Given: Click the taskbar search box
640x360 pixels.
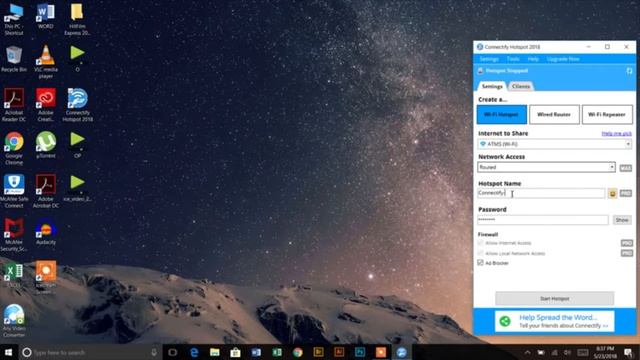Looking at the screenshot, I should click(90, 352).
